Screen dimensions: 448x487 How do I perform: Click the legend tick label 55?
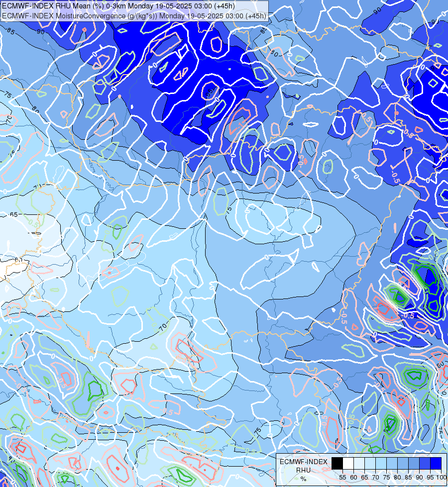(x=342, y=478)
